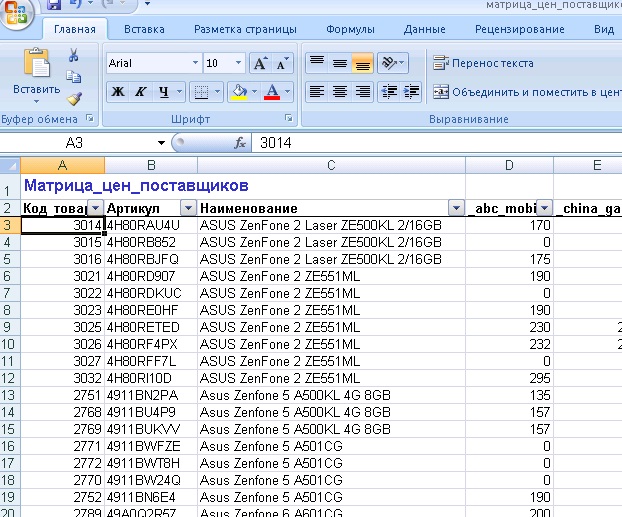Select align text right icon
Image resolution: width=622 pixels, height=517 pixels.
click(362, 92)
